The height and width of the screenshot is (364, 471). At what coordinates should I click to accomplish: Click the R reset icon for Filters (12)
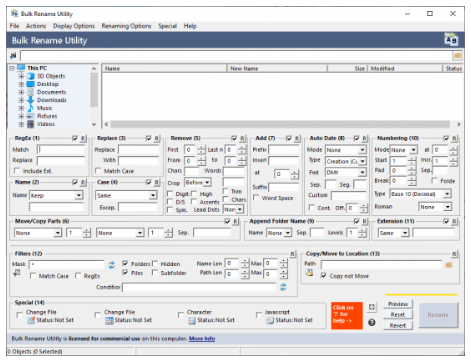click(292, 254)
